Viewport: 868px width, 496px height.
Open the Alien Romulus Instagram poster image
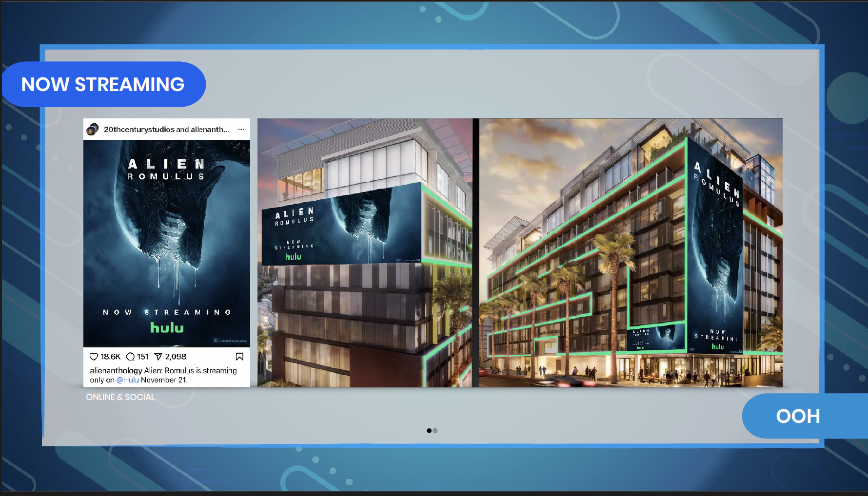click(x=167, y=243)
